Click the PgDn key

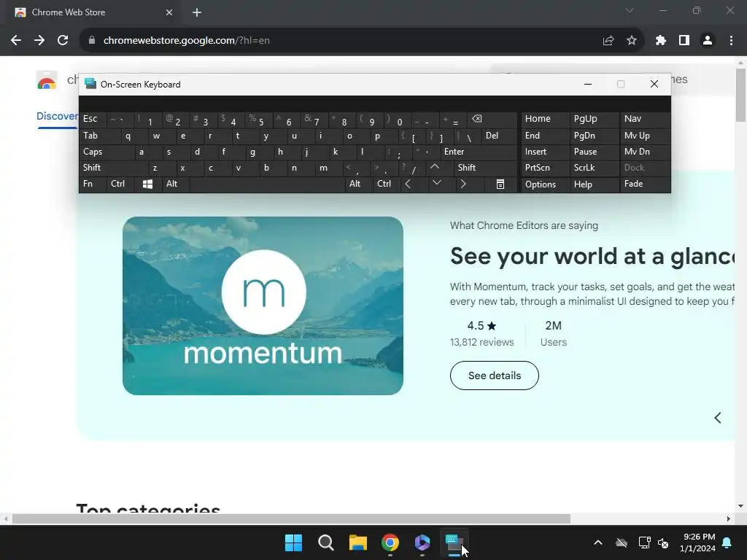594,136
